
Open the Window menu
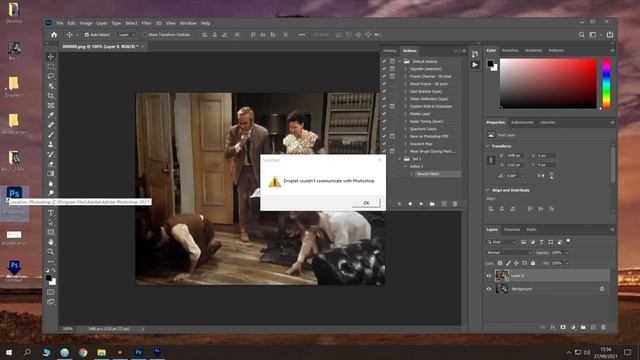(188, 23)
